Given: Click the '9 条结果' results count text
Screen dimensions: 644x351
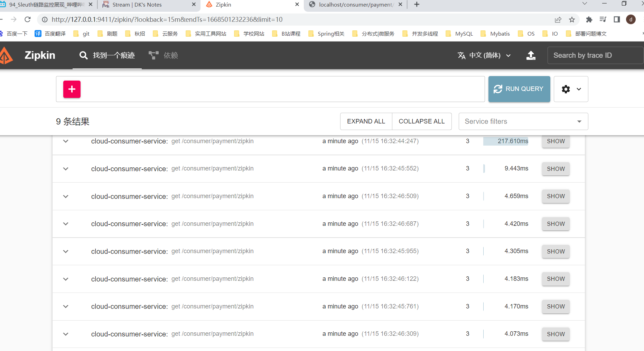Looking at the screenshot, I should point(73,122).
